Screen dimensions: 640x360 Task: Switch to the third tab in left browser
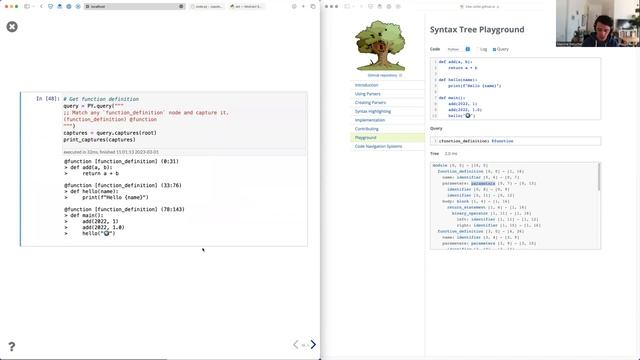coord(246,7)
